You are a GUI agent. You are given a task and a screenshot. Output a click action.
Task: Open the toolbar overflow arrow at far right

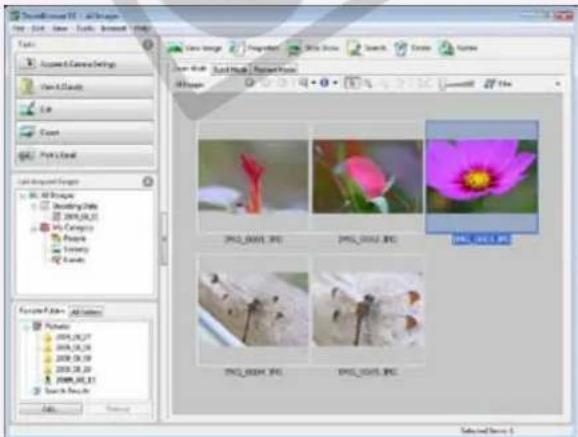click(558, 84)
